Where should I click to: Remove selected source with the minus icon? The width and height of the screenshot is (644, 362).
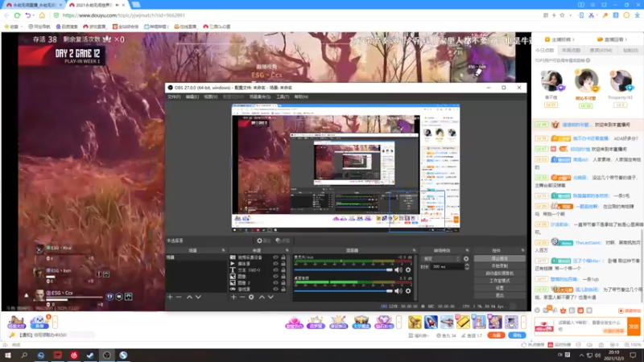(x=242, y=297)
